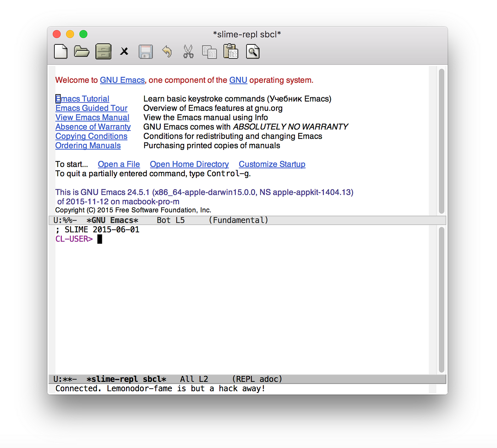Screen dimensions: 497x448
Task: Click the REPL buffer's vertical scrollbar
Action: coord(442,299)
